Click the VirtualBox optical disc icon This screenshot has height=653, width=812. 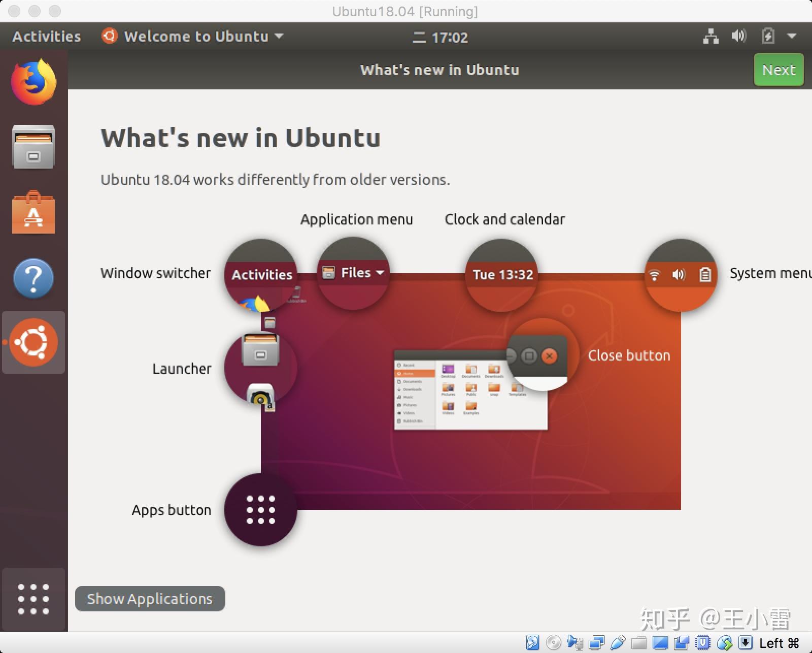(554, 642)
